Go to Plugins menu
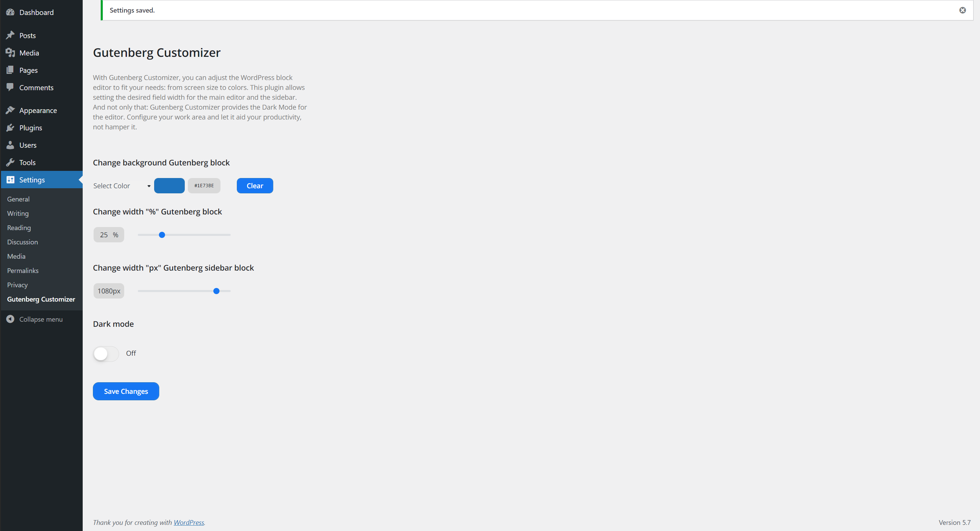 31,128
